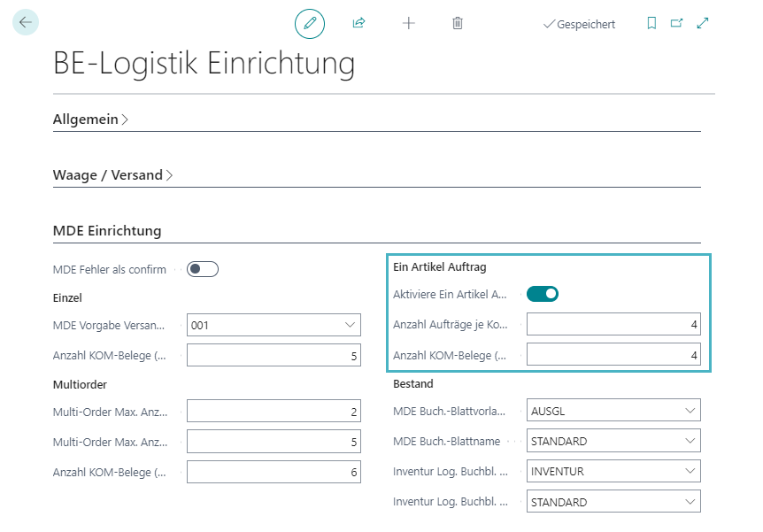763x532 pixels.
Task: Click the delete trash icon
Action: pyautogui.click(x=458, y=23)
